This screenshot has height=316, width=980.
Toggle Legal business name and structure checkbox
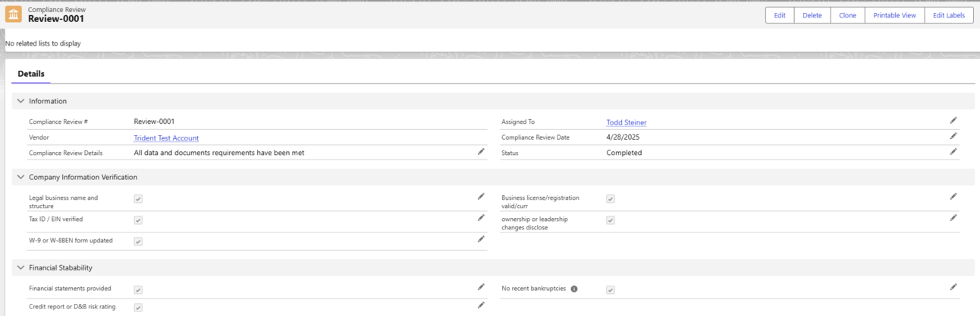click(x=138, y=199)
